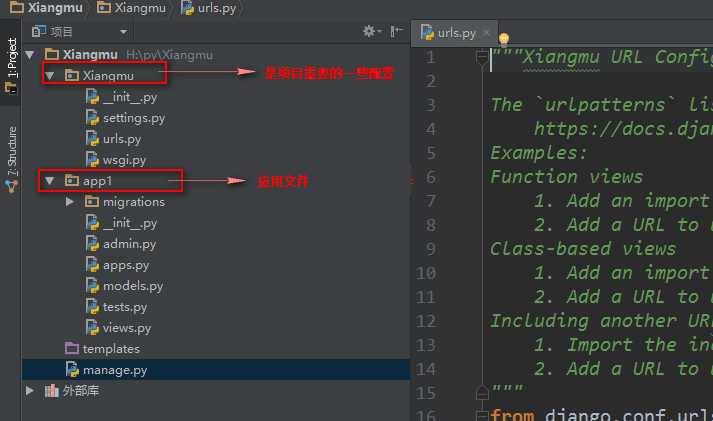Viewport: 713px width, 421px height.
Task: Click the 外部库 library bars icon
Action: click(x=52, y=391)
